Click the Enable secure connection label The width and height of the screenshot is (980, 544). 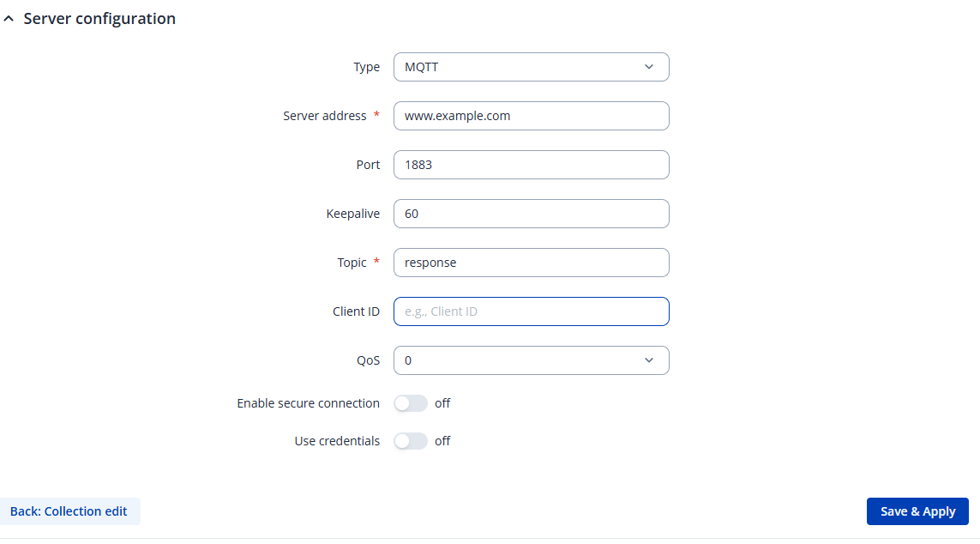point(308,403)
